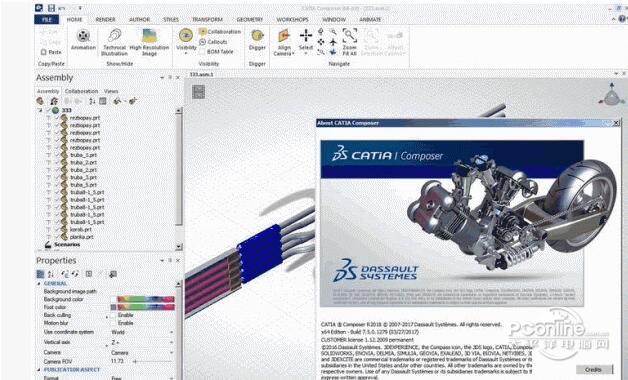
Task: Click the sort A-Z icon in Assembly toolbar
Action: pyautogui.click(x=92, y=101)
